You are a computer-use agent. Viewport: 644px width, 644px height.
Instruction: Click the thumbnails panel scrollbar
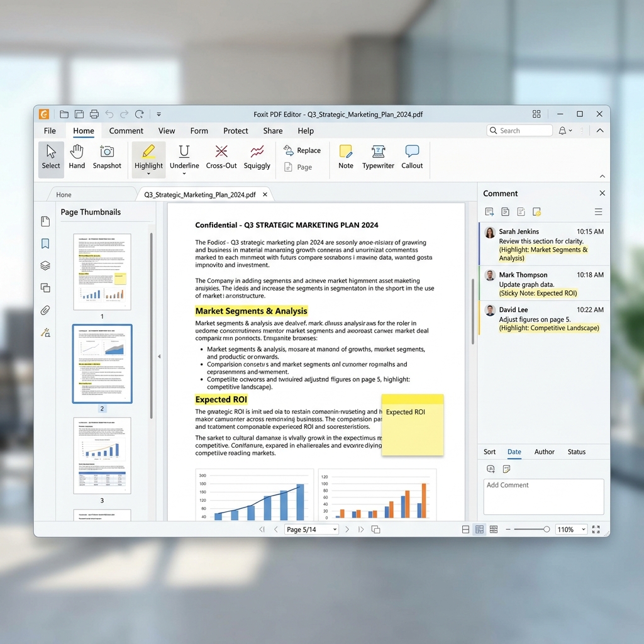click(x=151, y=325)
